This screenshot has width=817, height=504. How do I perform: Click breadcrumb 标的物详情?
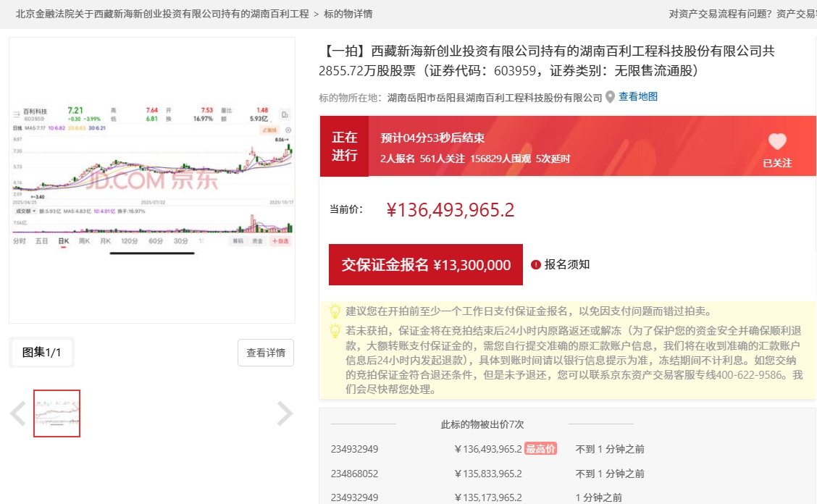pyautogui.click(x=348, y=14)
